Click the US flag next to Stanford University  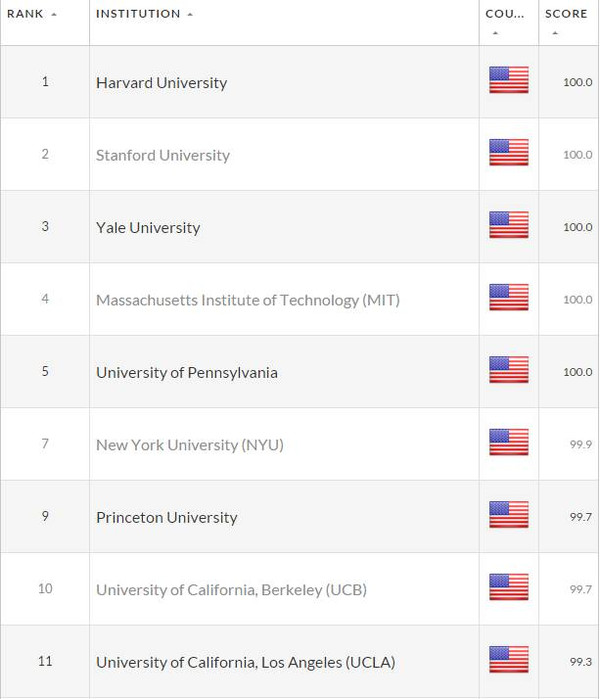point(509,152)
